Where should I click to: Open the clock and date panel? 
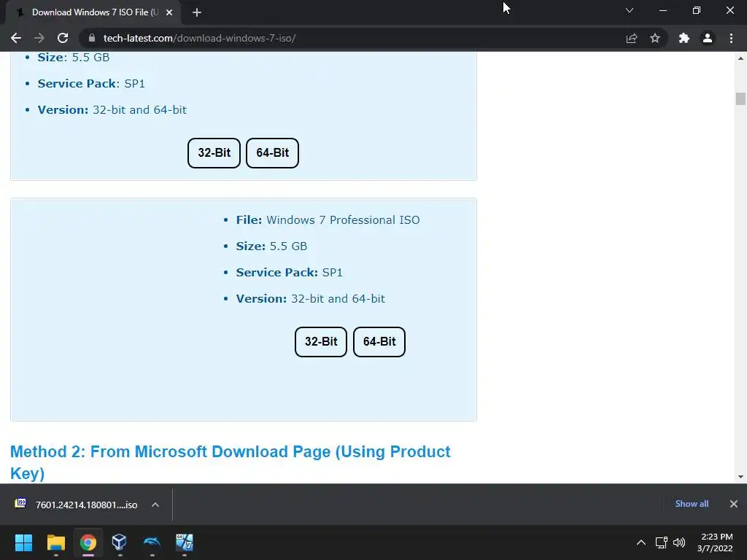pos(715,542)
